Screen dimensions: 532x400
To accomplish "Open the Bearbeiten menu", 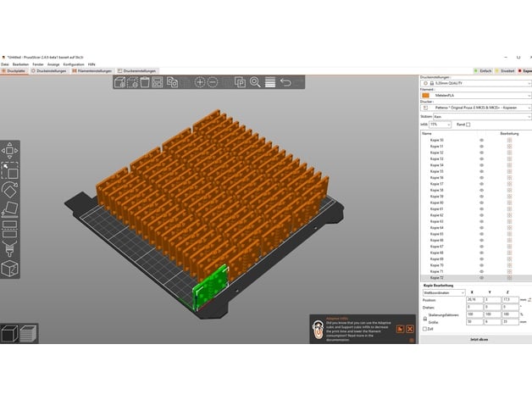I will [x=20, y=64].
